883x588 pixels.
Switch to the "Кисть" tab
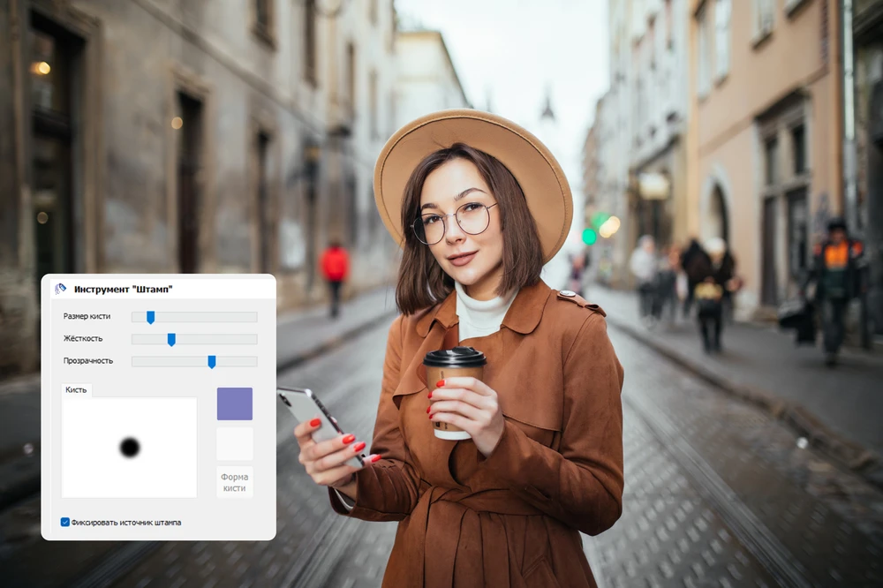pyautogui.click(x=77, y=389)
